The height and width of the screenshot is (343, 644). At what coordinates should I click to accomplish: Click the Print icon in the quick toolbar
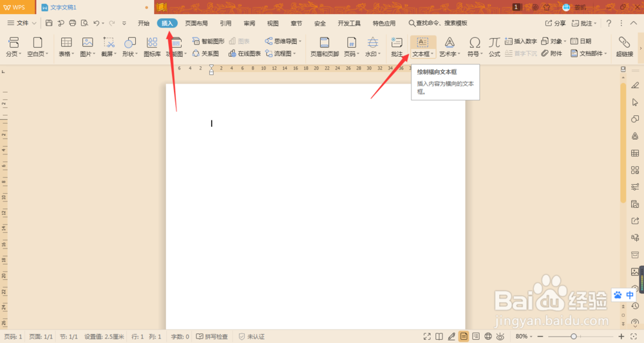[72, 23]
